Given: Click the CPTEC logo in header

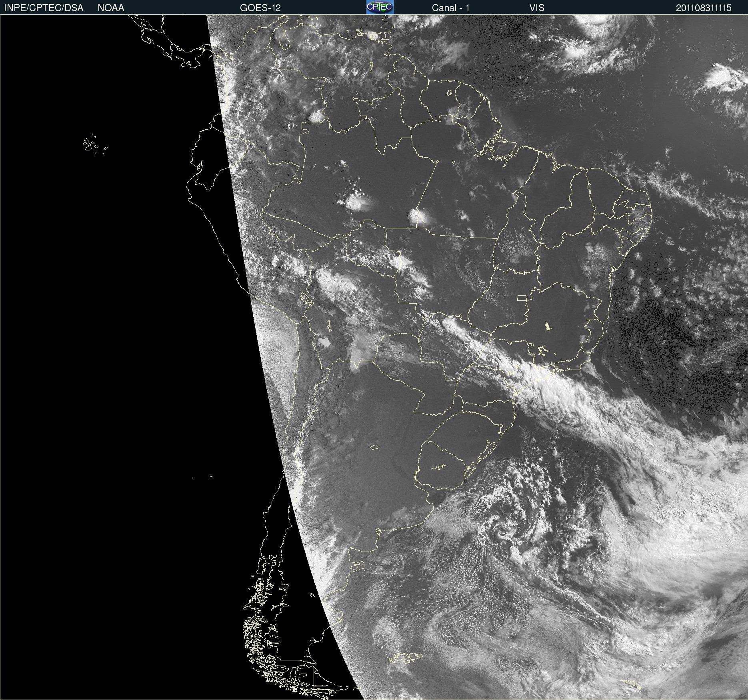Looking at the screenshot, I should pos(380,7).
